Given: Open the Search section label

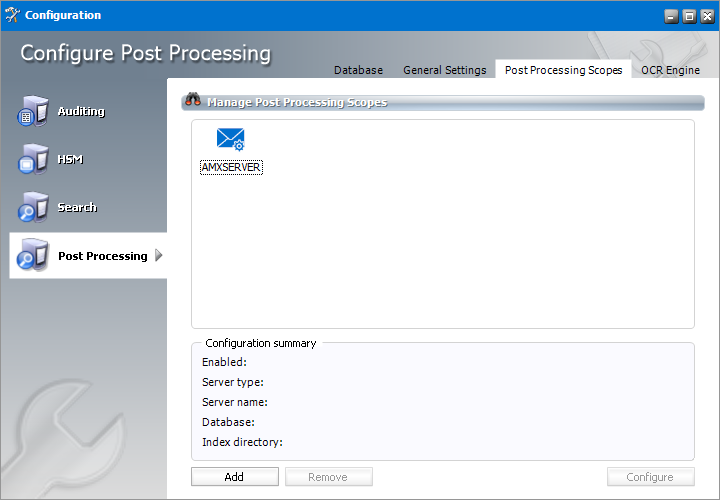Looking at the screenshot, I should [x=77, y=207].
